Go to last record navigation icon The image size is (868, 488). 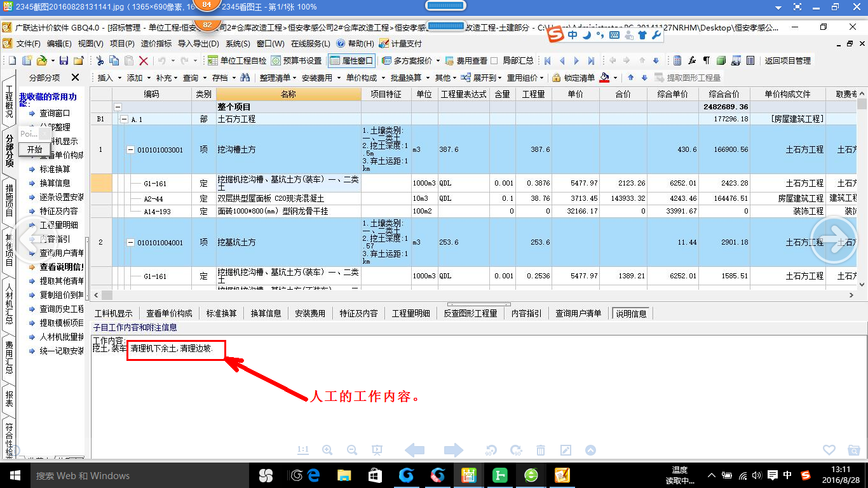point(591,60)
